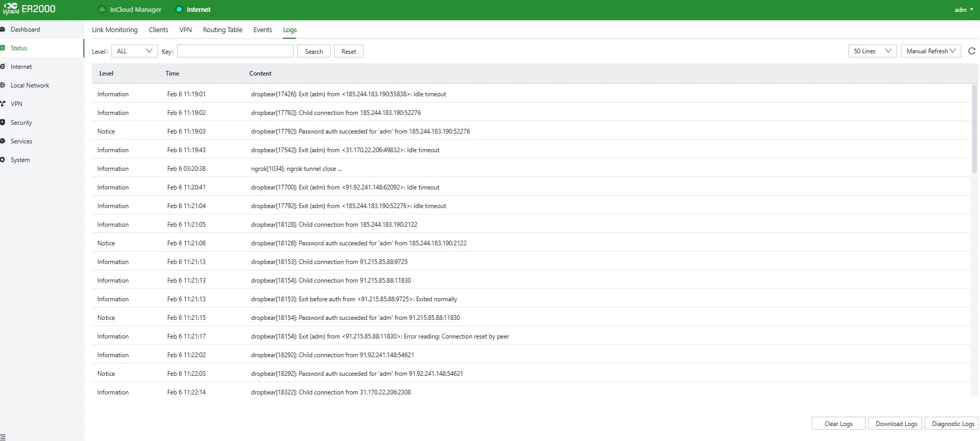Open Dashboard in sidebar

click(x=25, y=30)
